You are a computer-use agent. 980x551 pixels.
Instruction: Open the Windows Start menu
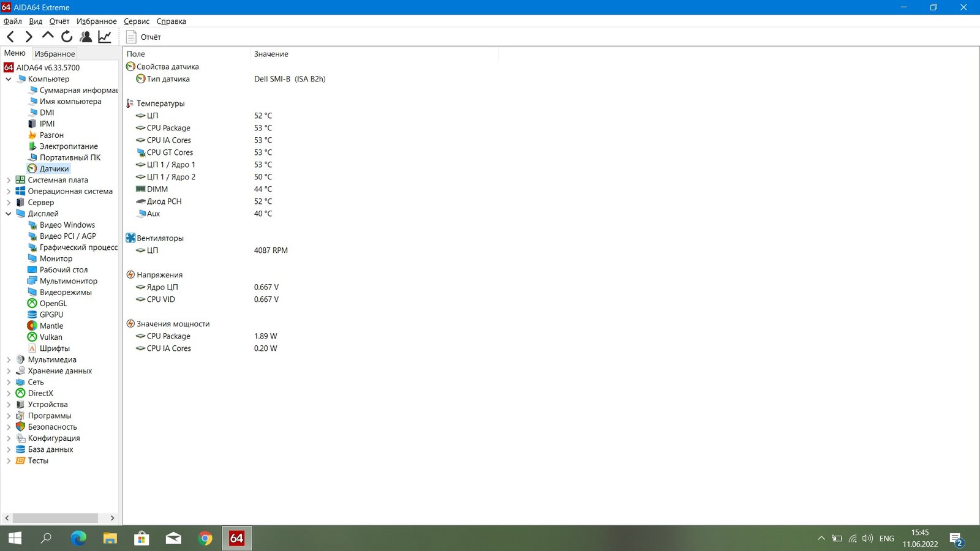(15, 538)
